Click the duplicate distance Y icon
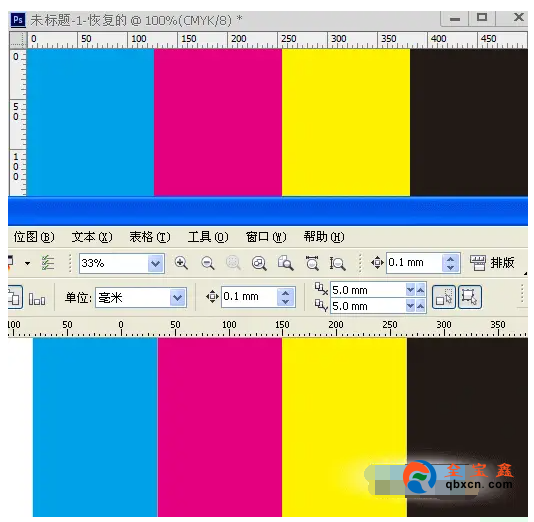The height and width of the screenshot is (522, 534). tap(321, 305)
